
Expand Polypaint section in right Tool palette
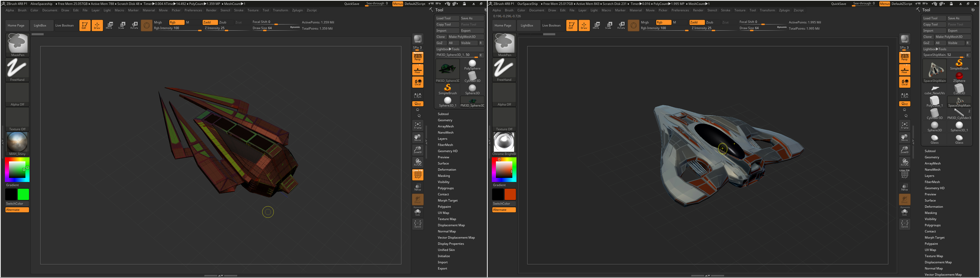(931, 244)
